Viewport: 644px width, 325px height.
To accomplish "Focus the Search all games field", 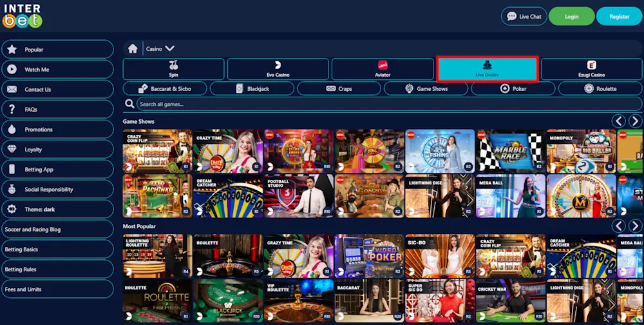I will tap(390, 104).
